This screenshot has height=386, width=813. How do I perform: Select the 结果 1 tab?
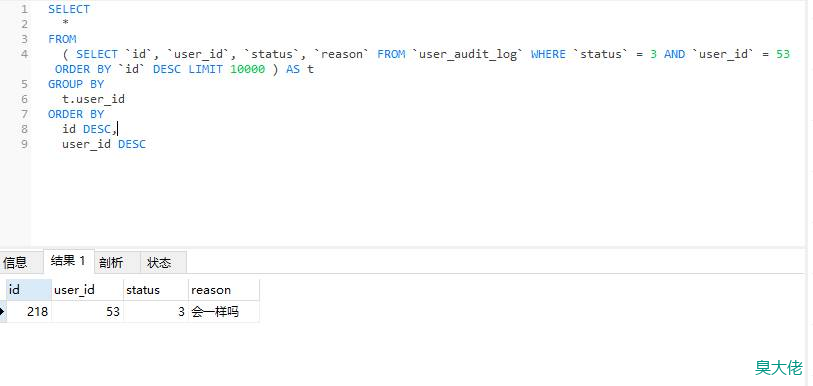(x=68, y=261)
